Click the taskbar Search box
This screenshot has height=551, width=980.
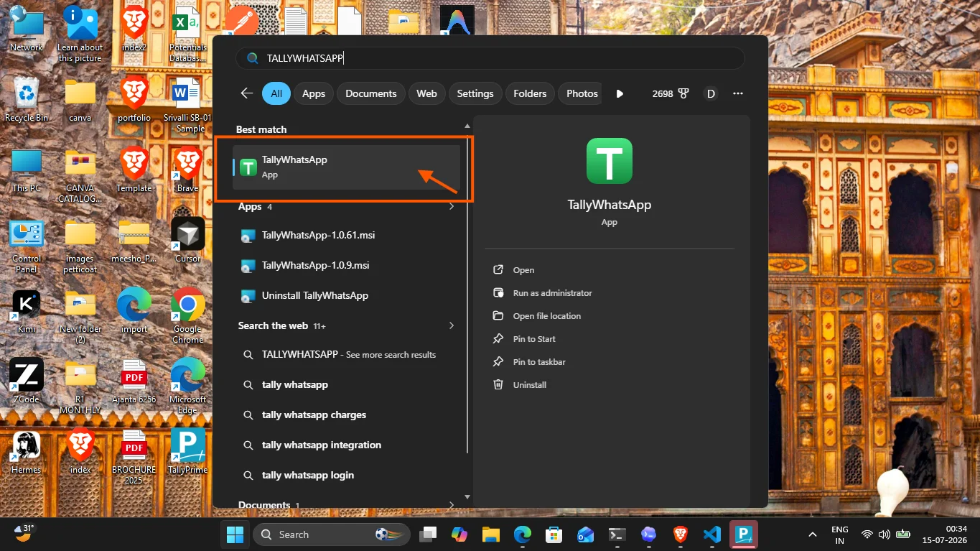(332, 534)
